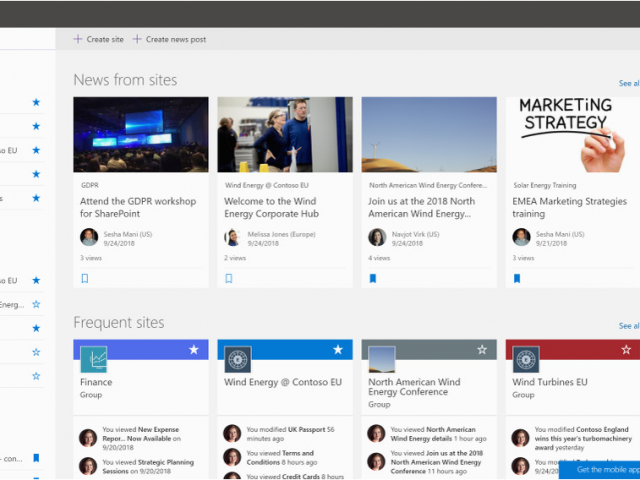Open 'Credit Cards' activity item

point(302,476)
